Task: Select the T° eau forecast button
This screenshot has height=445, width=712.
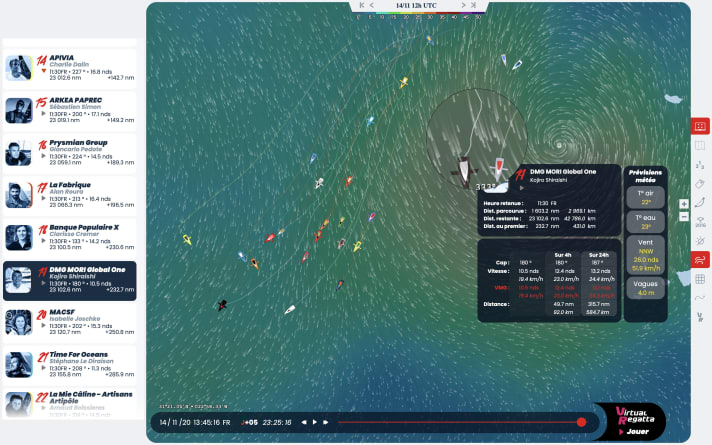Action: coord(645,222)
